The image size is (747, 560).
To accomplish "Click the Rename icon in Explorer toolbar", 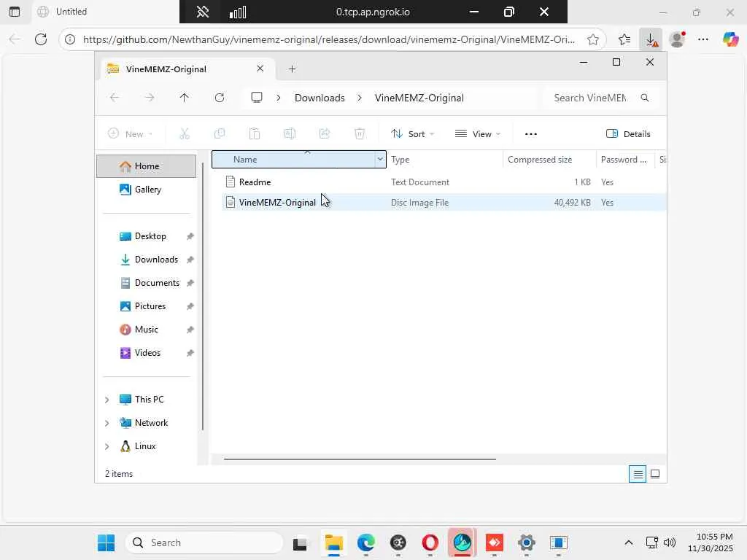I will [x=290, y=134].
